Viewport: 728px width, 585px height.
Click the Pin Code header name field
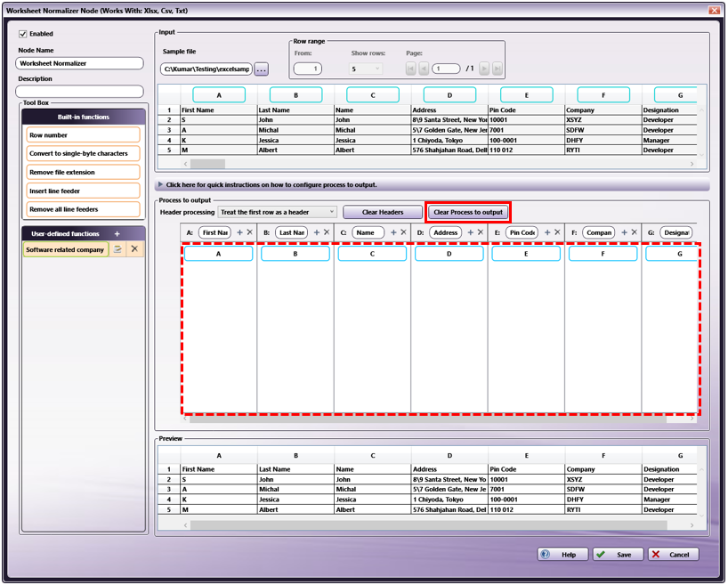pos(522,232)
